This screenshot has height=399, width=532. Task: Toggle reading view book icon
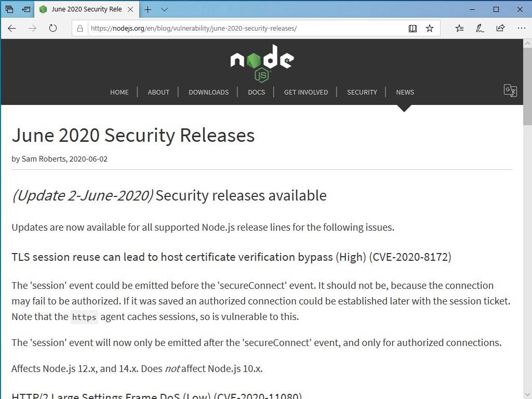point(413,29)
